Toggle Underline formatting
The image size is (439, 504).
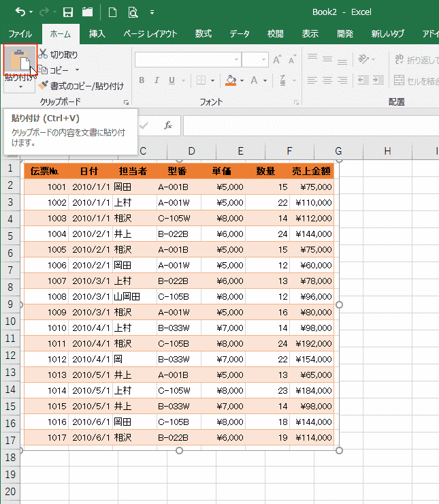pos(172,80)
